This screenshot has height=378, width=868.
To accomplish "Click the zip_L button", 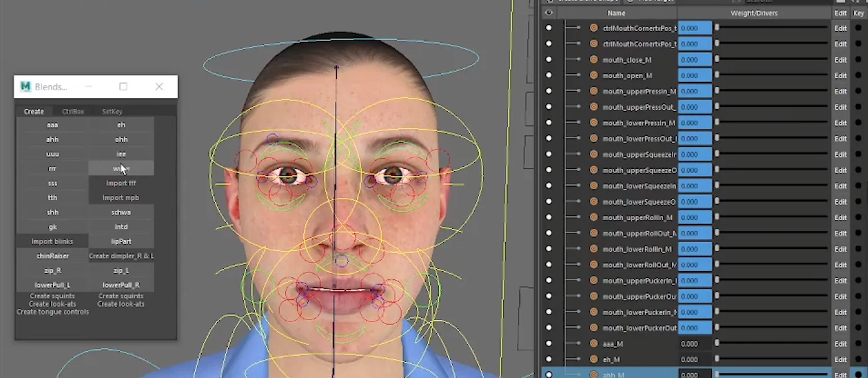I will coord(121,271).
